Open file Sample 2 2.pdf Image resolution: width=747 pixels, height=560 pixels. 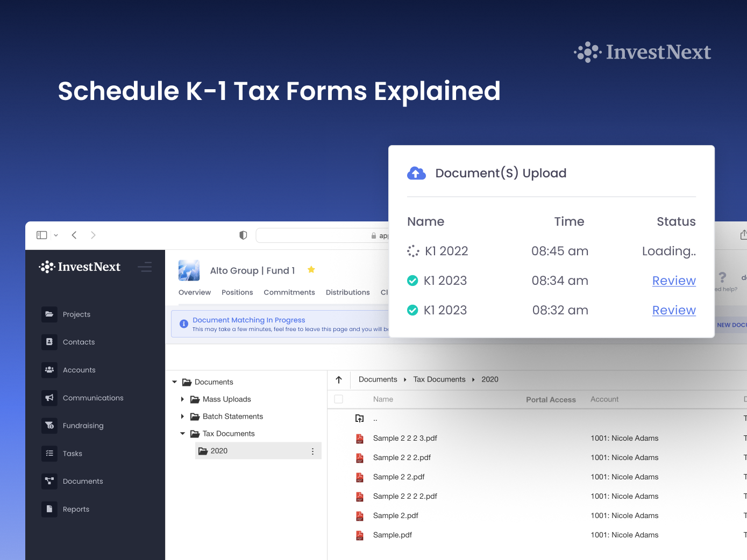[x=399, y=477]
